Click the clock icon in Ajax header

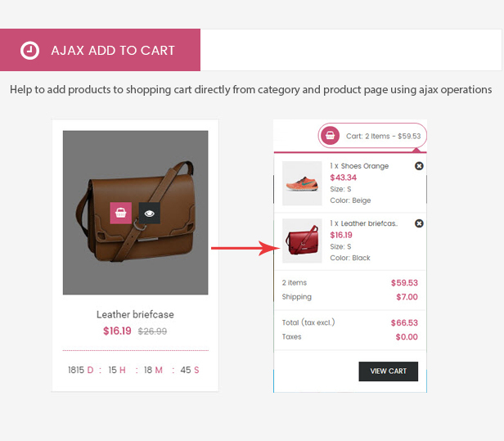[x=30, y=51]
